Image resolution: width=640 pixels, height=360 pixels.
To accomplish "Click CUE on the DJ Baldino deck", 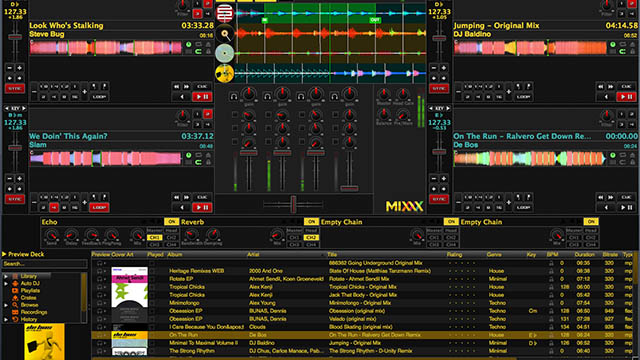I will click(626, 87).
